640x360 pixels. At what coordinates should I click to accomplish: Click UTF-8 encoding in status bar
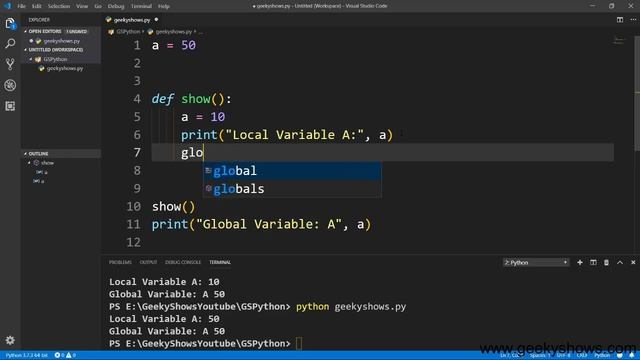563,356
